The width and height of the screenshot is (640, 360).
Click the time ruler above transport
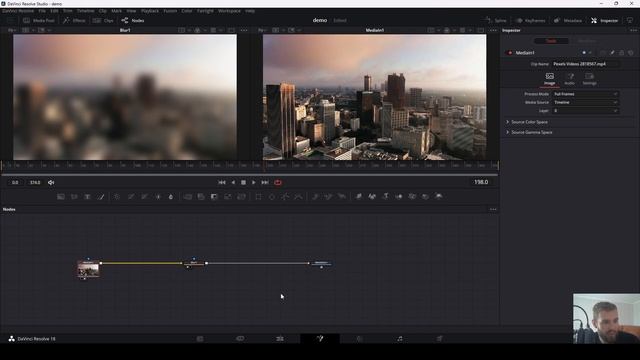point(249,165)
